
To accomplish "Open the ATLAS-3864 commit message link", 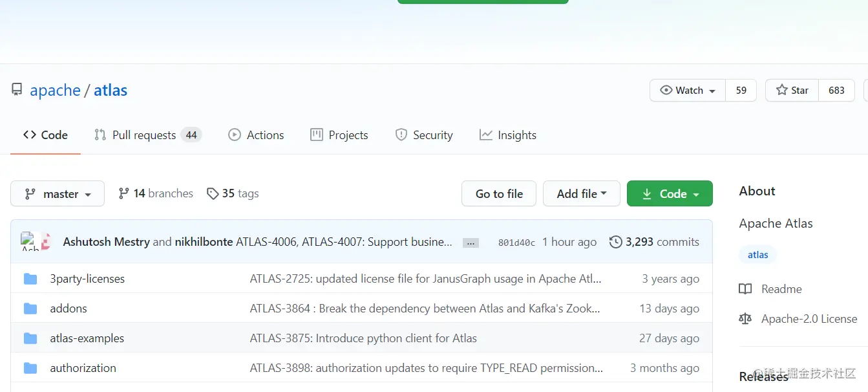I will tap(425, 309).
